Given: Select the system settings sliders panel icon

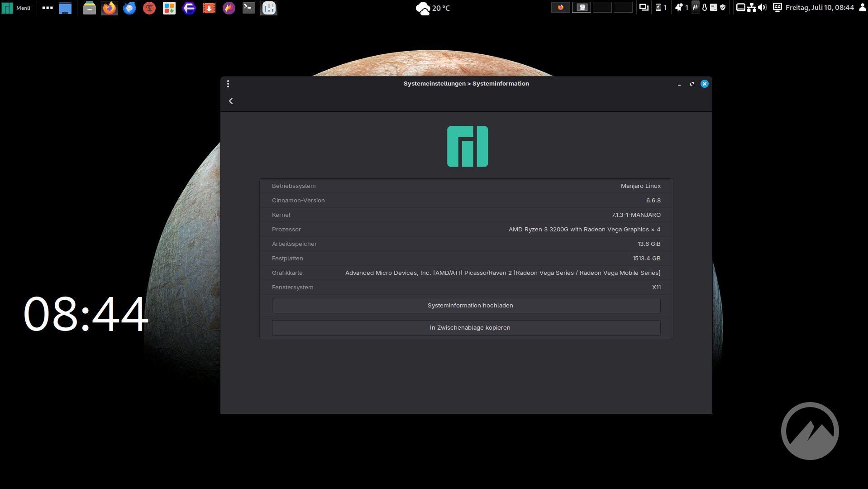Looking at the screenshot, I should [x=269, y=8].
